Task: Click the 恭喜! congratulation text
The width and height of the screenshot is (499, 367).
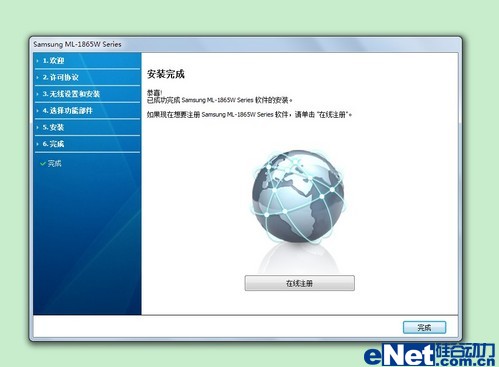Action: point(154,93)
